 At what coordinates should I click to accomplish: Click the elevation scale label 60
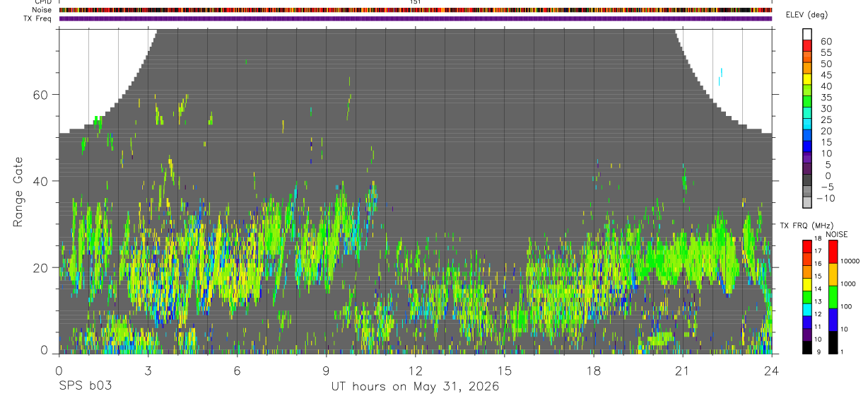[826, 42]
